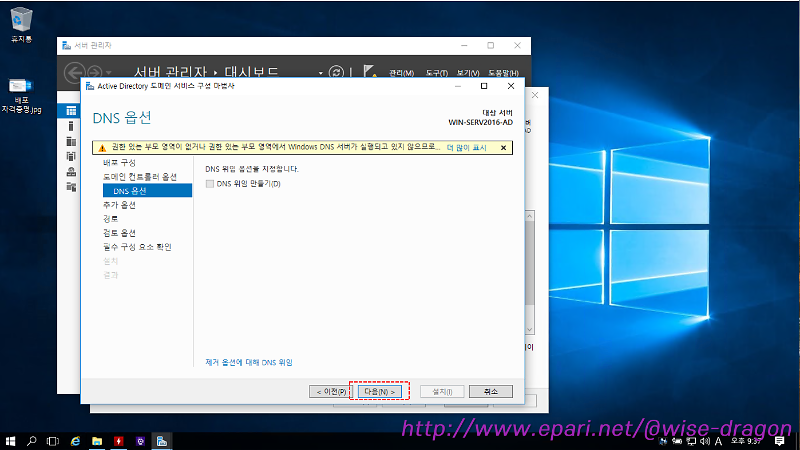The image size is (800, 450).
Task: Select the AD DS icon in Server Manager sidebar
Action: [x=71, y=156]
